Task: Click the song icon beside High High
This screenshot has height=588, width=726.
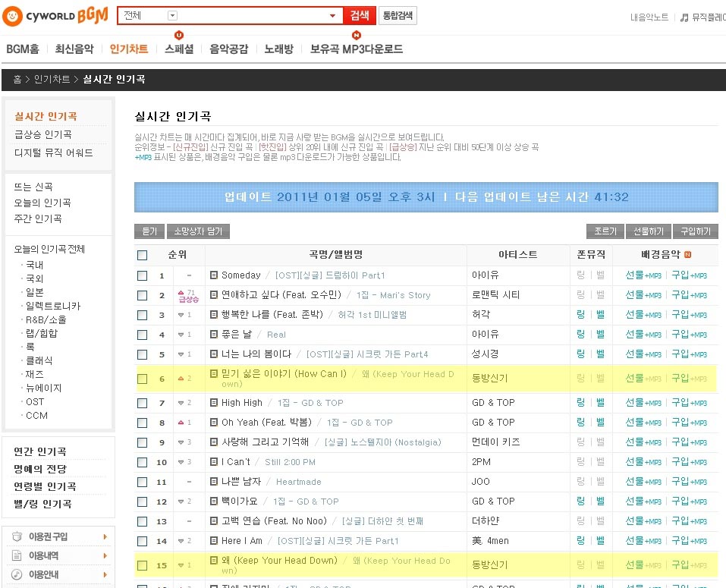Action: (214, 403)
